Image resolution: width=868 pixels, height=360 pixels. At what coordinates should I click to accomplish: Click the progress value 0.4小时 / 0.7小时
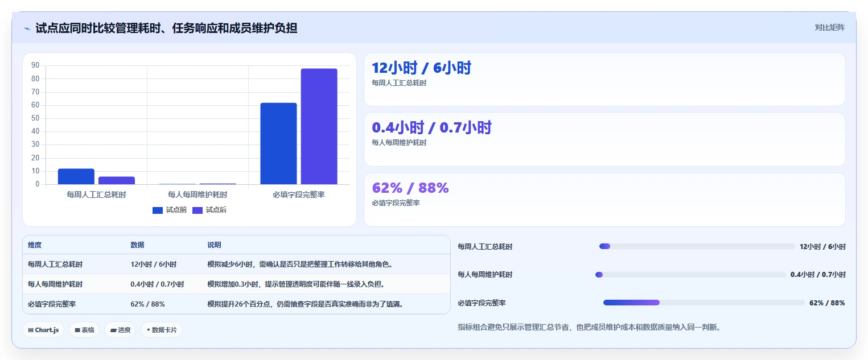pos(818,275)
